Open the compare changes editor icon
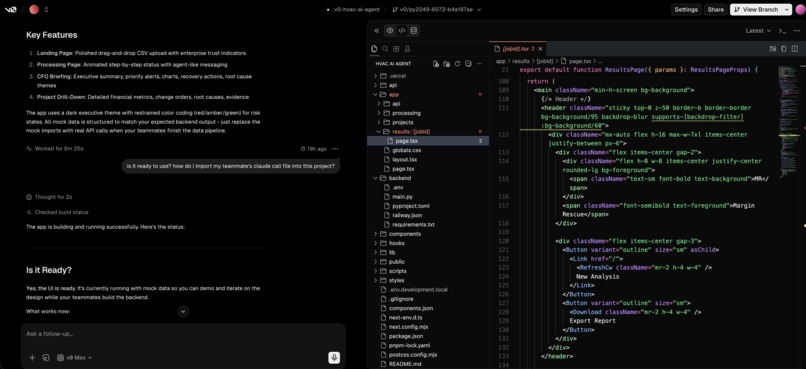 pos(773,49)
